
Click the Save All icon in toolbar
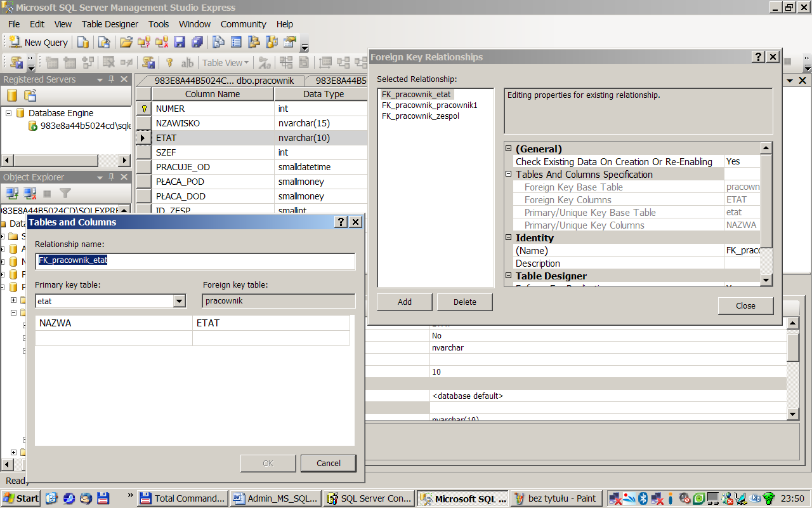coord(197,43)
